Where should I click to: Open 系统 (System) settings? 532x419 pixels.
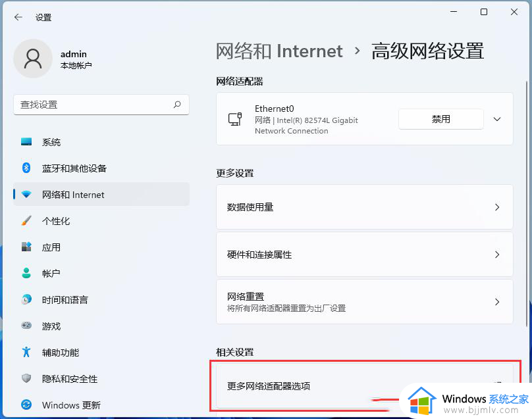[x=51, y=142]
